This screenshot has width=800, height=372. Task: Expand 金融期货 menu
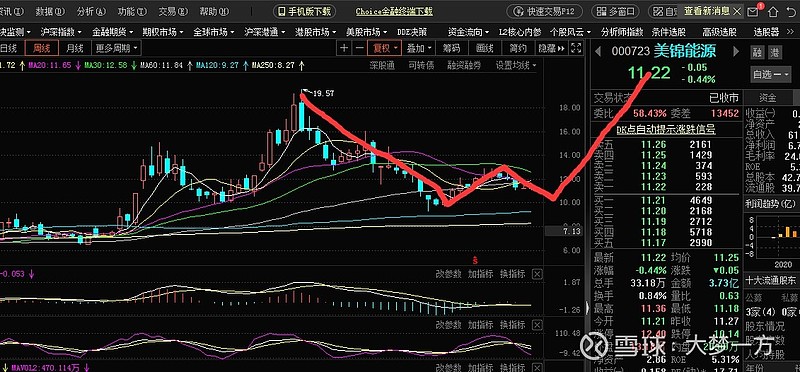(112, 32)
